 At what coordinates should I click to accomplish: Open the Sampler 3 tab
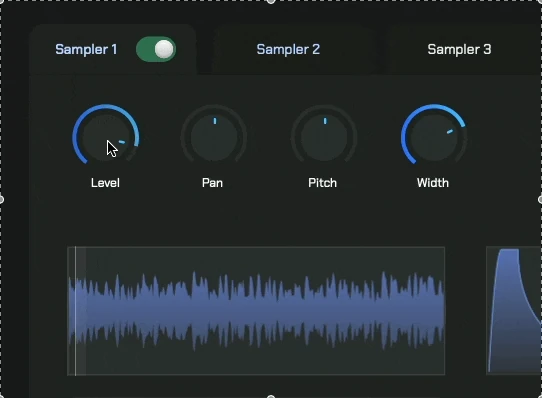[459, 49]
